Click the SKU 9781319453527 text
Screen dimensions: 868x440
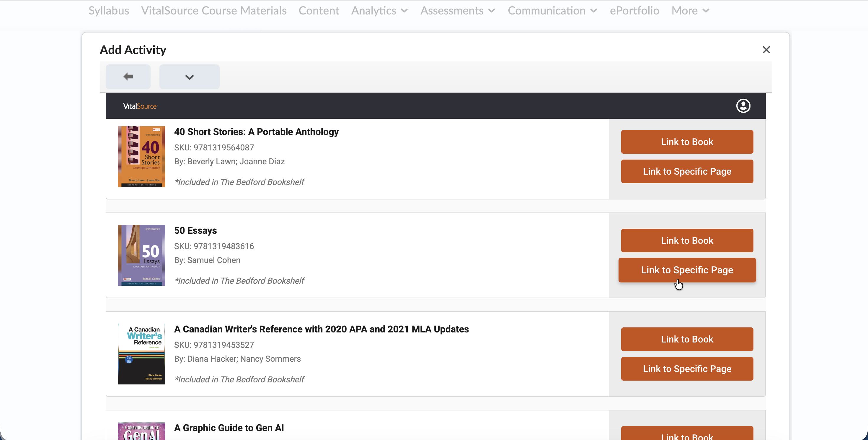coord(214,345)
